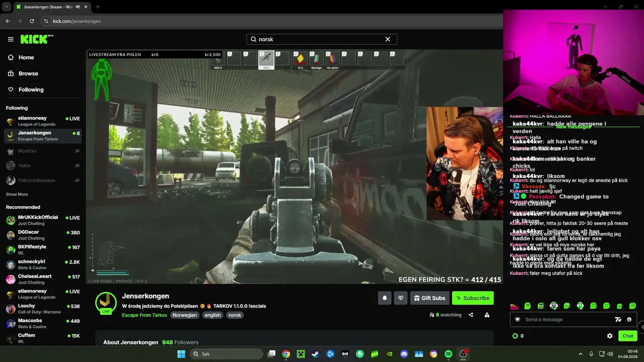Viewport: 644px width, 362px height.
Task: Toggle notification bell for Jenserkongen
Action: coord(384,298)
